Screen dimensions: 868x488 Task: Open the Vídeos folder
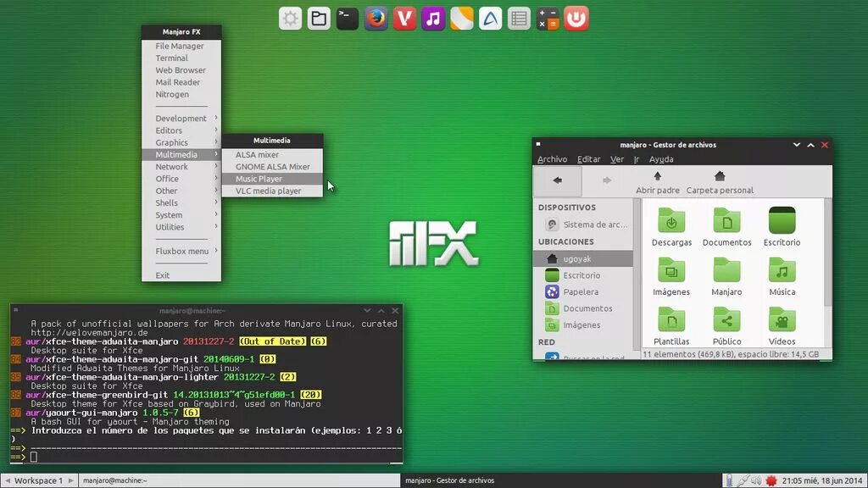click(782, 326)
